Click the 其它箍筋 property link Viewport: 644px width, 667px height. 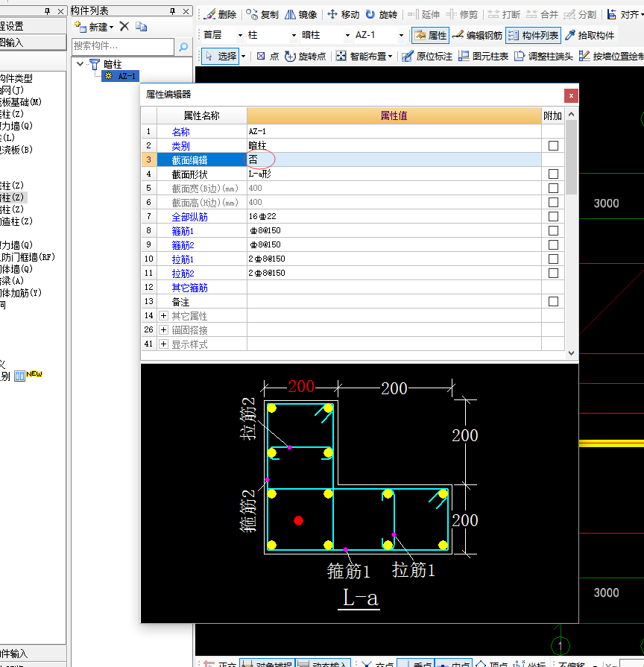pos(190,288)
